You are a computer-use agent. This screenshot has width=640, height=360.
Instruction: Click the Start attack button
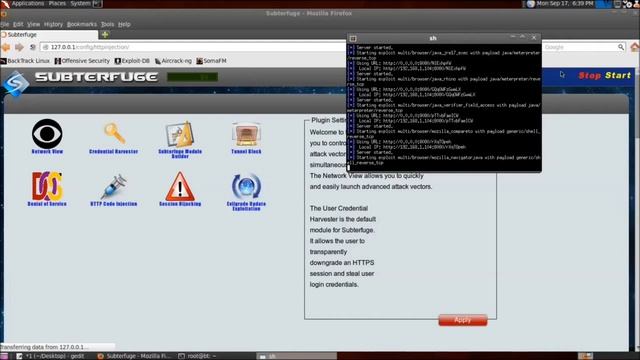tap(618, 76)
